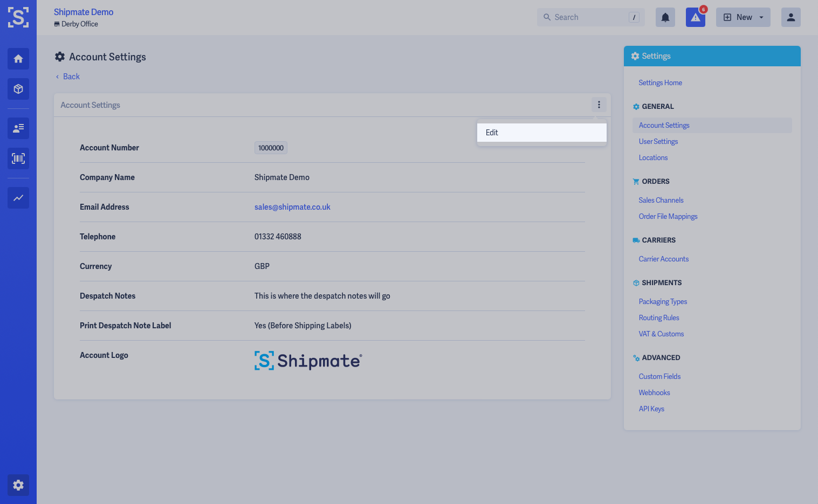
Task: Open Order File Mappings
Action: tap(668, 216)
